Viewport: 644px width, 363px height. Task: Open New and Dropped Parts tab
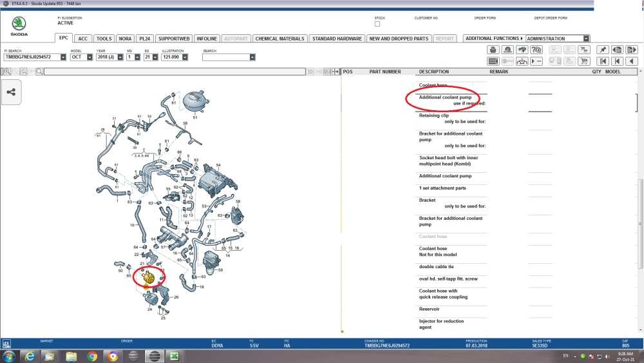(399, 39)
